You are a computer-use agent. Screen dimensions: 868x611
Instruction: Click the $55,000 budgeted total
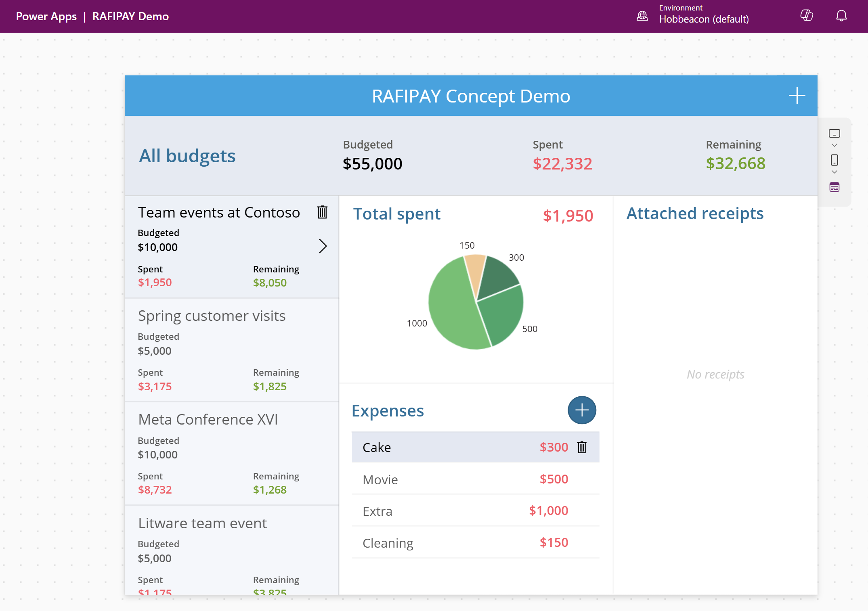coord(372,163)
